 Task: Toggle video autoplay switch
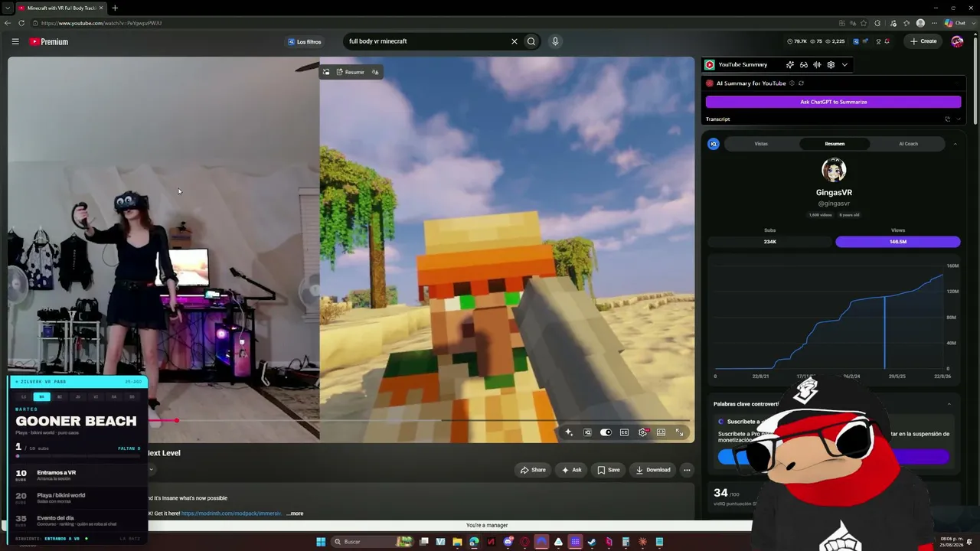click(x=606, y=432)
